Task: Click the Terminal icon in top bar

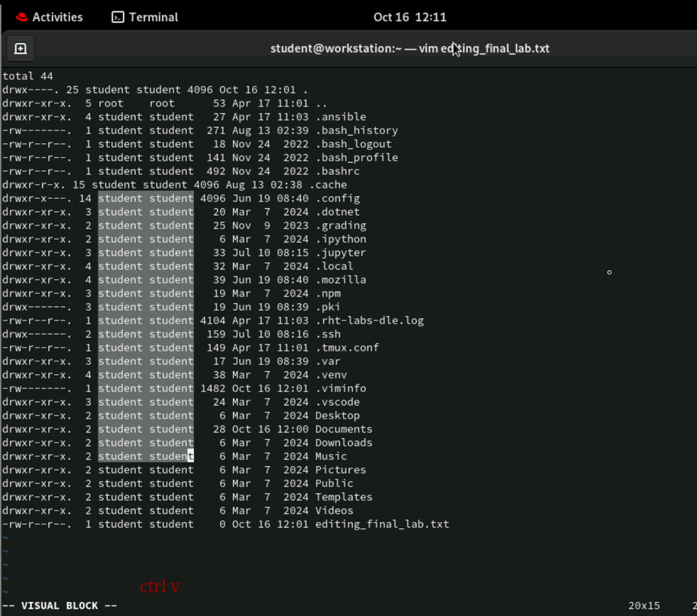Action: pyautogui.click(x=118, y=17)
